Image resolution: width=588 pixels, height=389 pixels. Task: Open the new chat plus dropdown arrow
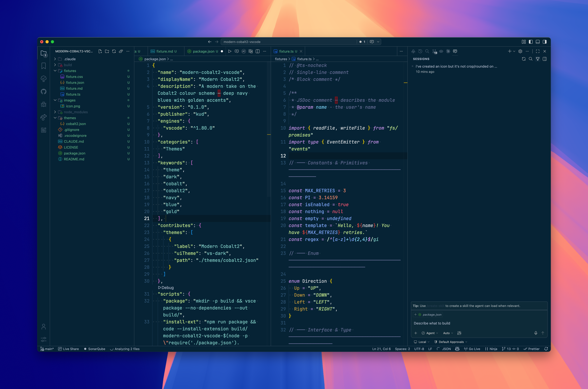click(514, 51)
